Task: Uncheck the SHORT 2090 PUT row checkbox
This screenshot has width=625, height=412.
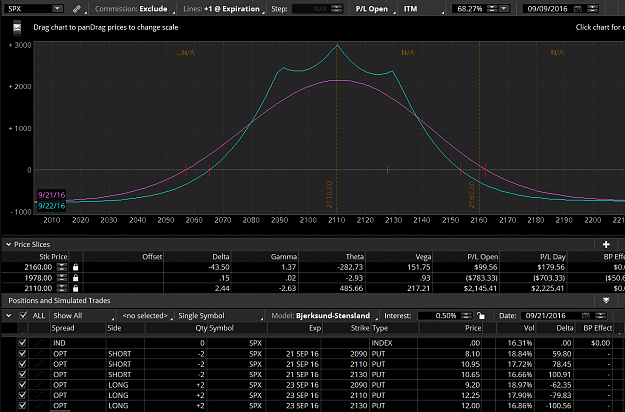Action: click(x=22, y=353)
